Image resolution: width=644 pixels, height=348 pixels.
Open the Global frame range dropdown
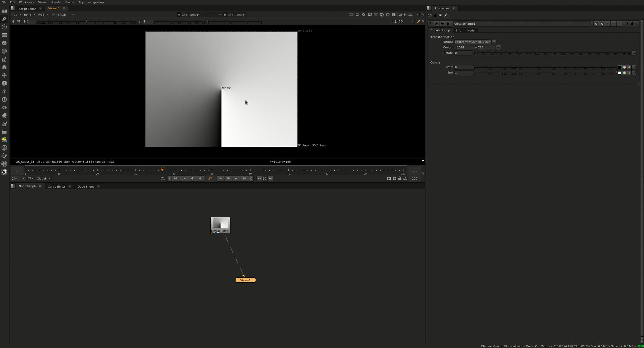pos(43,179)
